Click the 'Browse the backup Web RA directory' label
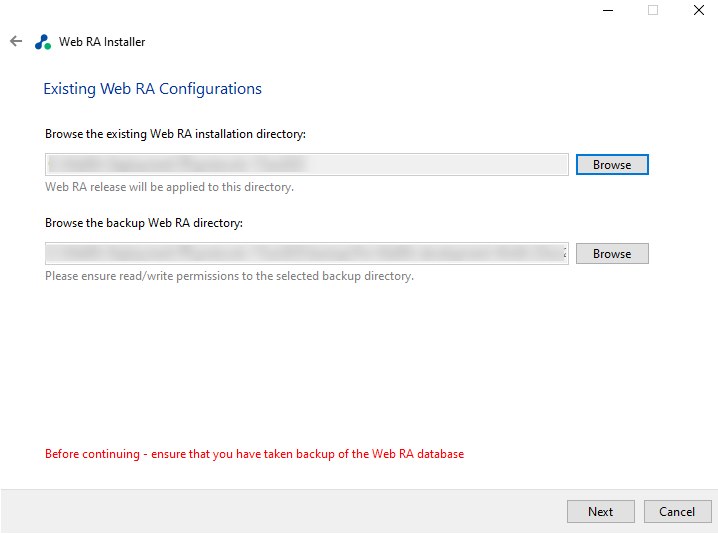 144,223
